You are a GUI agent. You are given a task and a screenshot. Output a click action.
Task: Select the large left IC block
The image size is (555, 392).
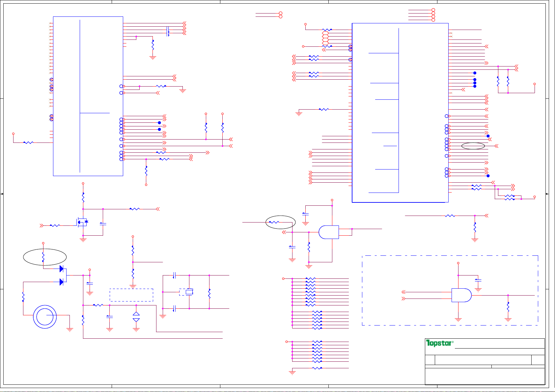(88, 96)
